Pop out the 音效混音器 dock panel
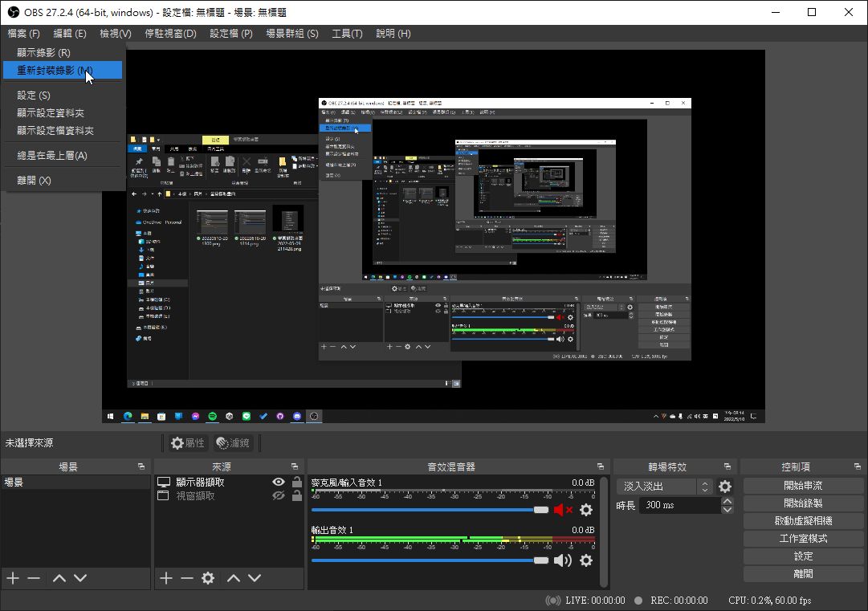 click(x=601, y=466)
